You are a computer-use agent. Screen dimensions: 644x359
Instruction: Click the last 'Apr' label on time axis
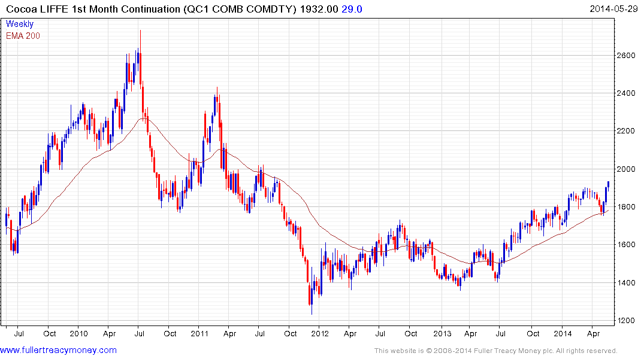(593, 333)
